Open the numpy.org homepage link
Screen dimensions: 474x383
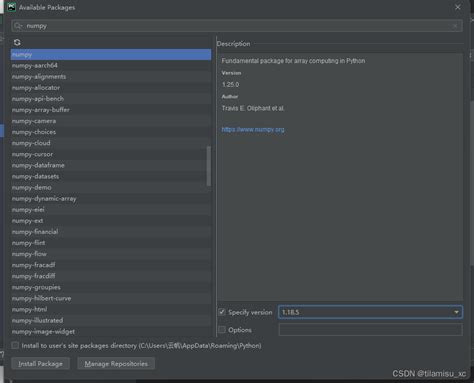253,129
